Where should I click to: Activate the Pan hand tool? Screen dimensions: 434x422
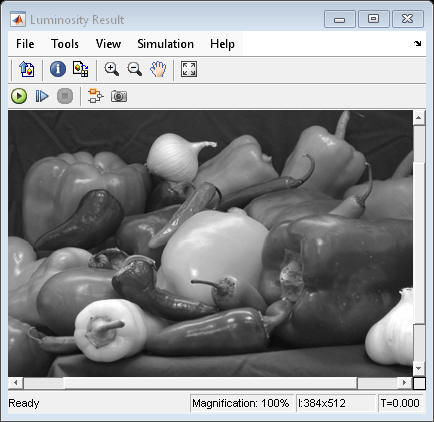click(x=158, y=69)
